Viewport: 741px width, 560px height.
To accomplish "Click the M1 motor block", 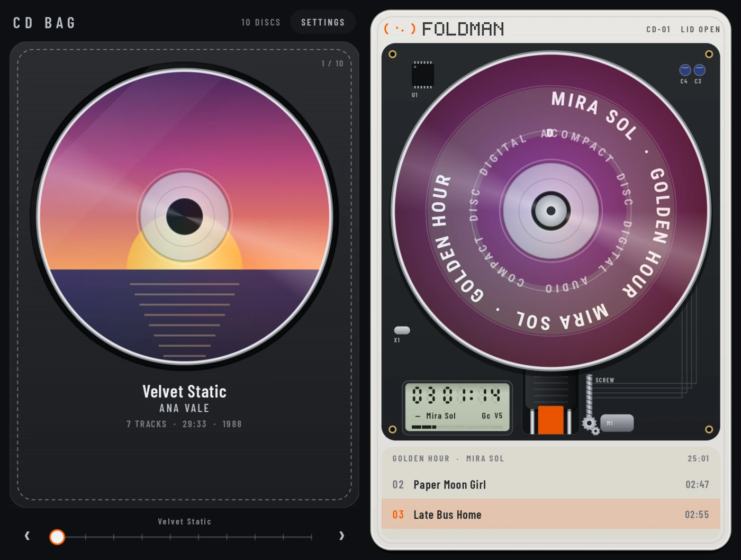I will tap(617, 423).
